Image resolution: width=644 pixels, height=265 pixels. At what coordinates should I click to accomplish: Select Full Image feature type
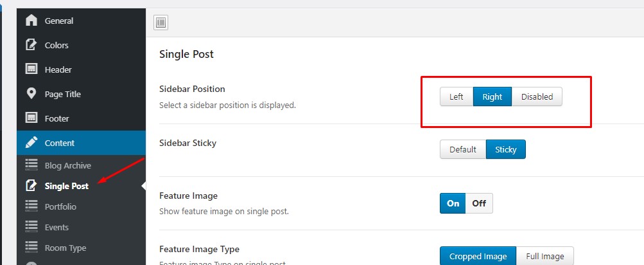click(545, 256)
